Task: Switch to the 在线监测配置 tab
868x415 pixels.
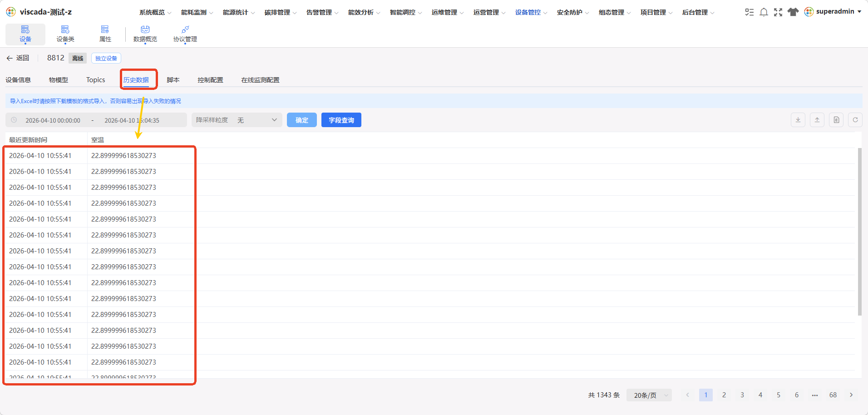Action: click(260, 80)
